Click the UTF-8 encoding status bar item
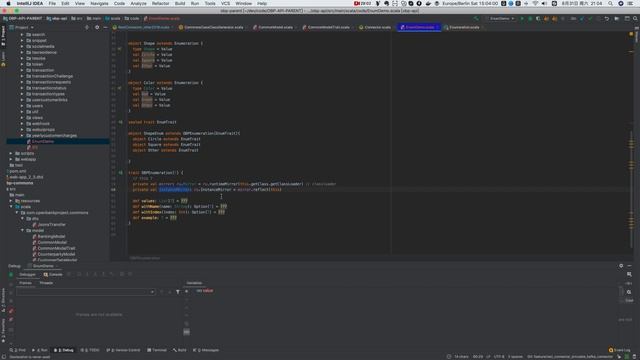This screenshot has width=640, height=360. (499, 356)
